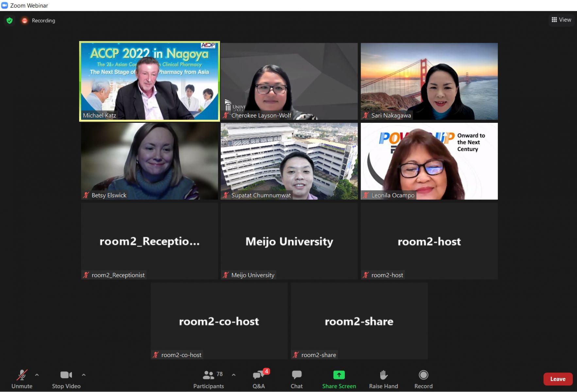This screenshot has width=577, height=392.
Task: Expand audio options arrow beside Unmute
Action: click(37, 375)
